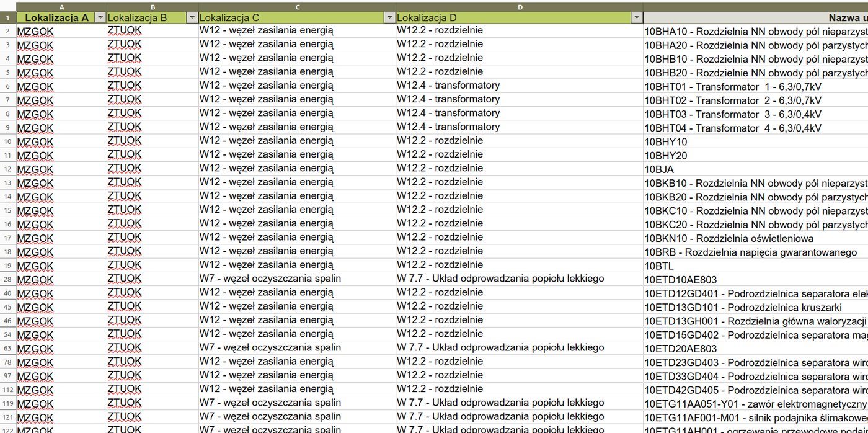This screenshot has height=433, width=868.
Task: Select the 10BHT02 - Transformator 2 cell
Action: point(755,100)
